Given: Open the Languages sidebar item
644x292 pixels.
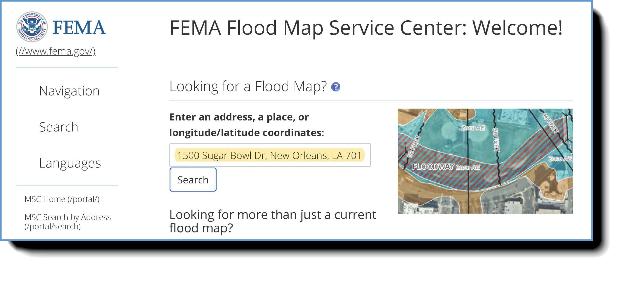Looking at the screenshot, I should 70,163.
